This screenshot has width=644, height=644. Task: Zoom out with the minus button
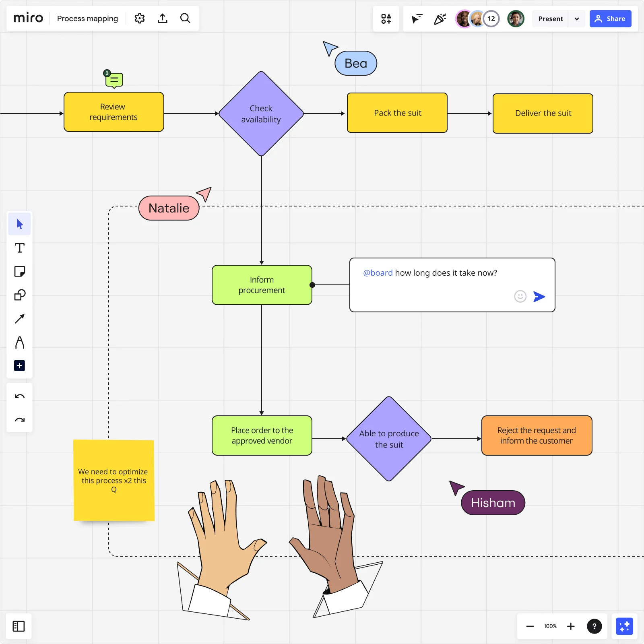(530, 626)
